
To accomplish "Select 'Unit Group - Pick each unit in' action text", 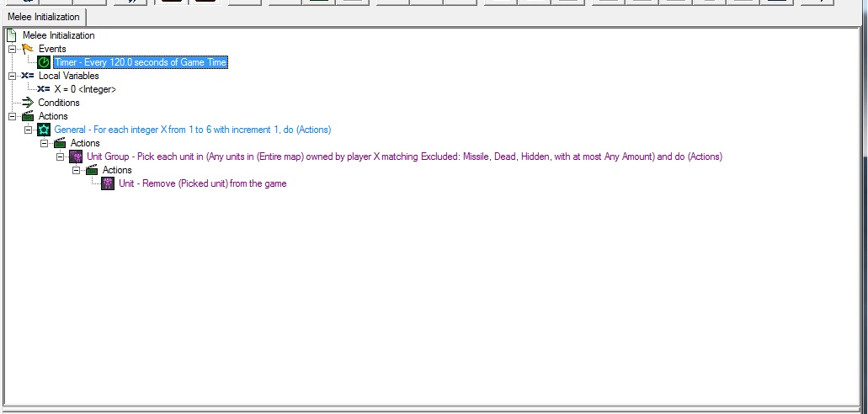I will (x=405, y=157).
